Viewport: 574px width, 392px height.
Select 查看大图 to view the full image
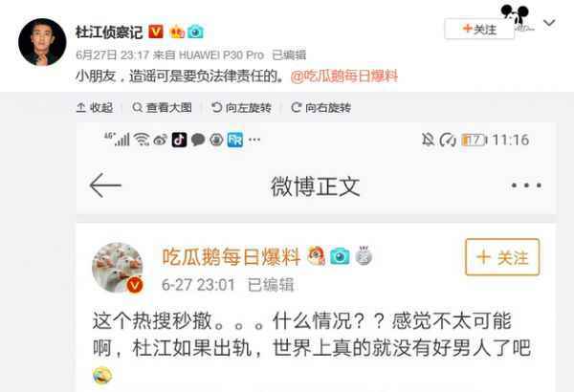point(162,108)
